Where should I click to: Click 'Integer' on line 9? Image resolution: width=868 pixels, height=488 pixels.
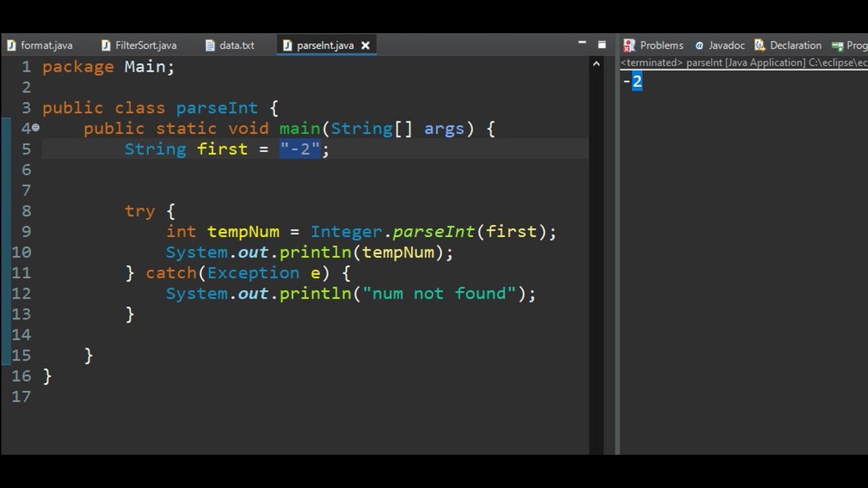tap(347, 232)
